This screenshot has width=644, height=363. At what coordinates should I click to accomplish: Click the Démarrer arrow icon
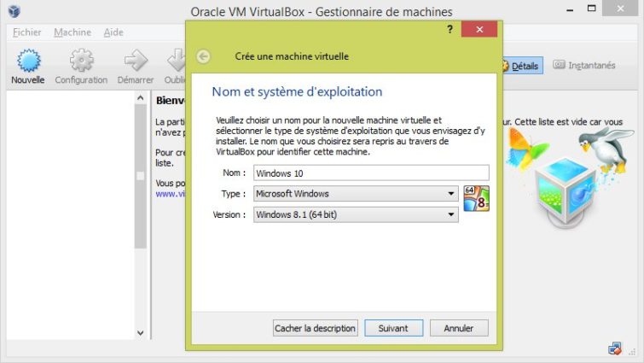coord(136,61)
